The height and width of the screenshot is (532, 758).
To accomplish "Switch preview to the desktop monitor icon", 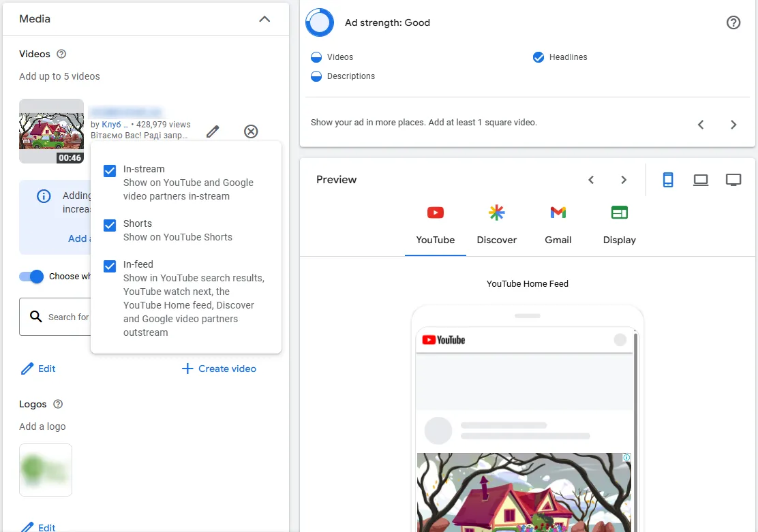I will point(733,180).
